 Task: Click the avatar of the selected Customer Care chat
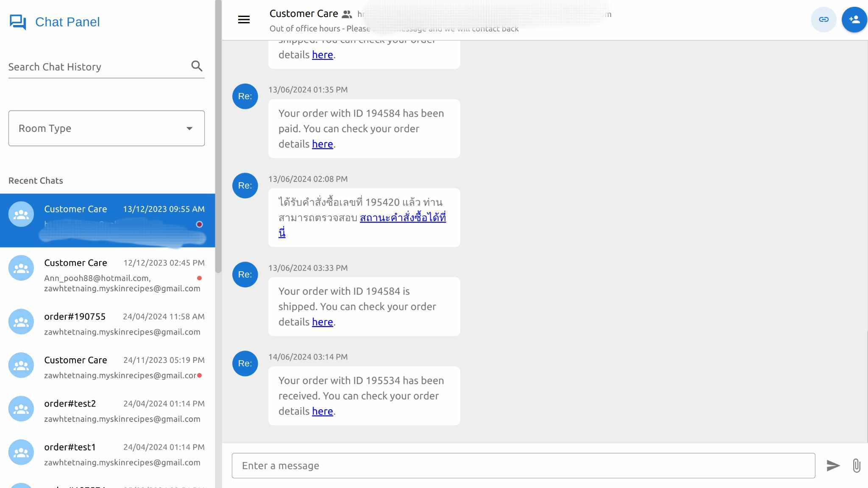tap(20, 214)
